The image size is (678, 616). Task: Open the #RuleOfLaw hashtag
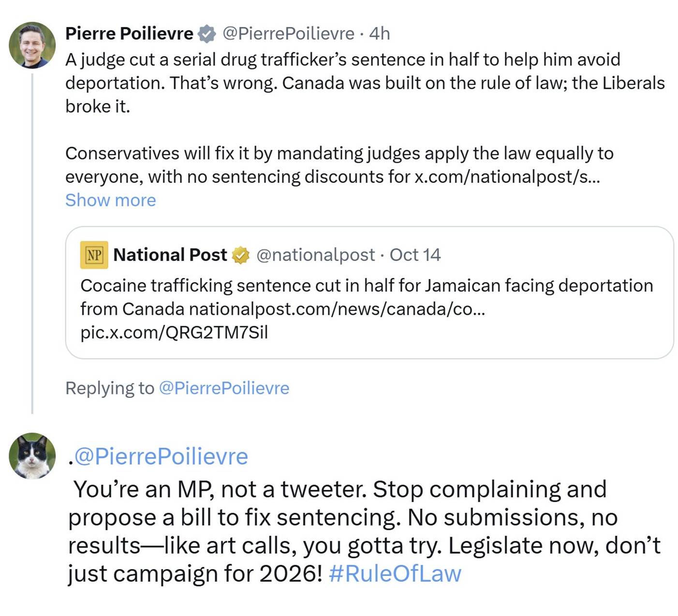coord(395,574)
